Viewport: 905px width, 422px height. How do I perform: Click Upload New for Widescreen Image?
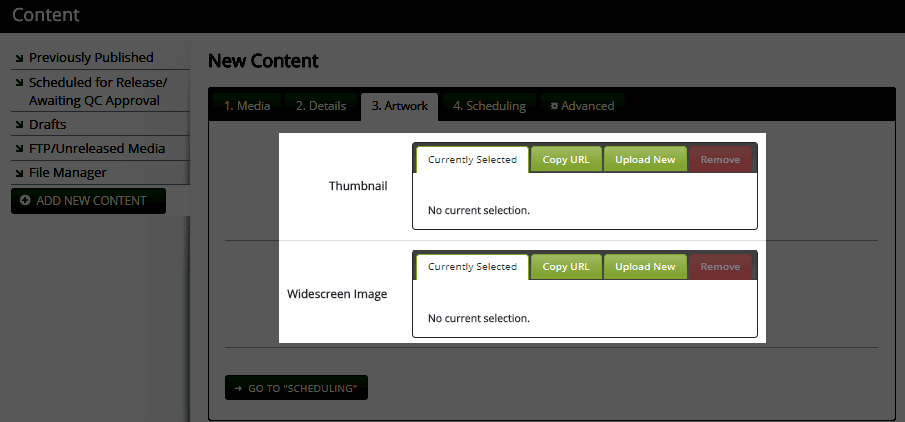645,267
